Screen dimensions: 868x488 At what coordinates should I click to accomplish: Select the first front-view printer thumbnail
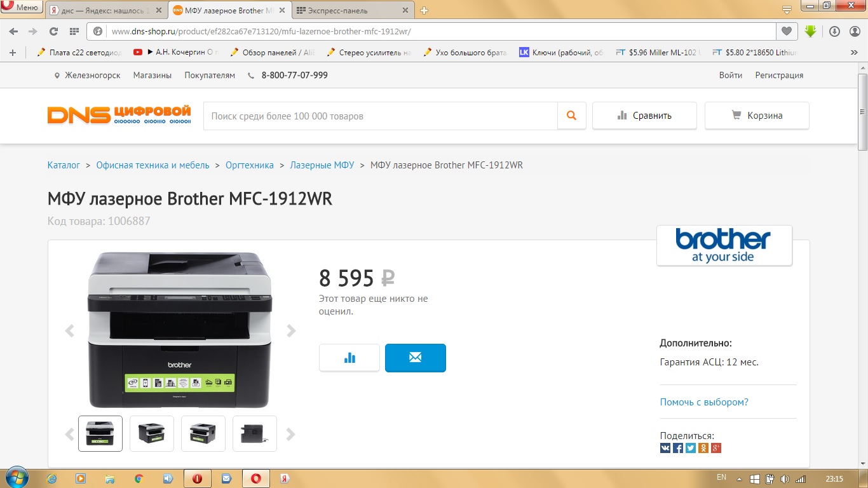(100, 433)
